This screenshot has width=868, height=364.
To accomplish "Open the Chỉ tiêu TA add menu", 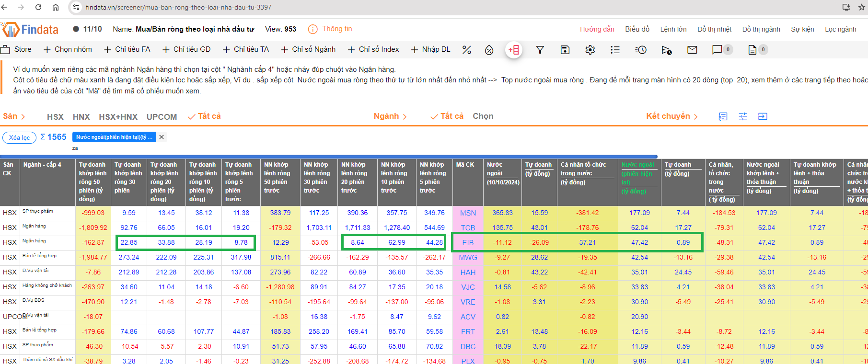I will 246,49.
